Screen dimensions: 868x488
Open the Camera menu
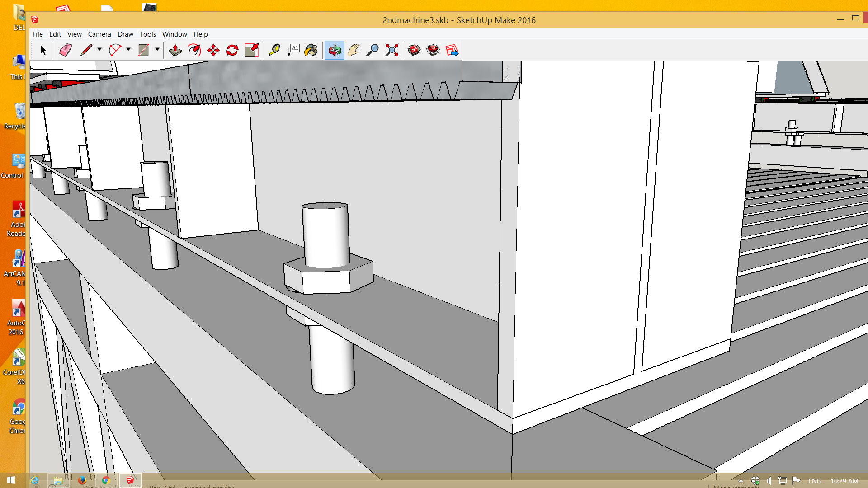coord(99,34)
